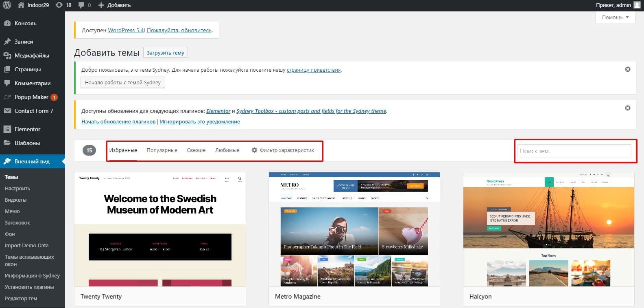
Task: Open the Заголовок submenu item
Action: 17,222
